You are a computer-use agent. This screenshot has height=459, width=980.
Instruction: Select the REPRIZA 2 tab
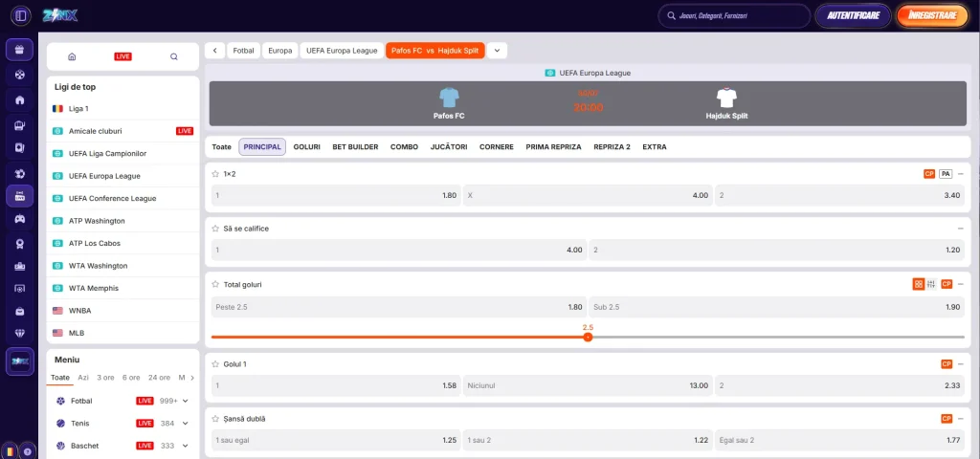tap(612, 147)
